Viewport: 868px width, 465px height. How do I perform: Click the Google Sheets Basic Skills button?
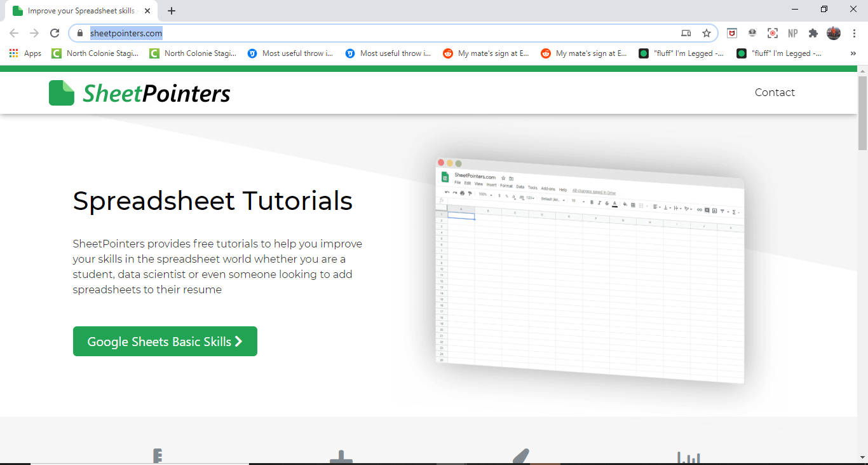[165, 342]
